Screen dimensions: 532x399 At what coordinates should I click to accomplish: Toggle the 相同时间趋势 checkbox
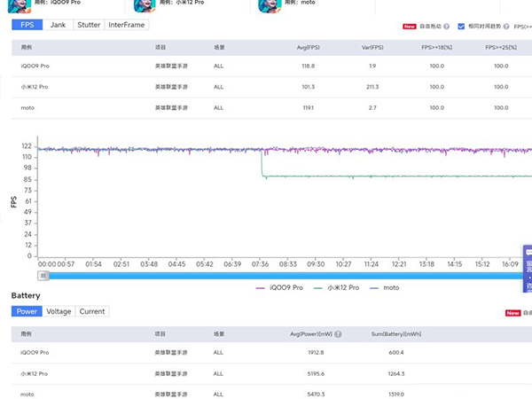[461, 27]
